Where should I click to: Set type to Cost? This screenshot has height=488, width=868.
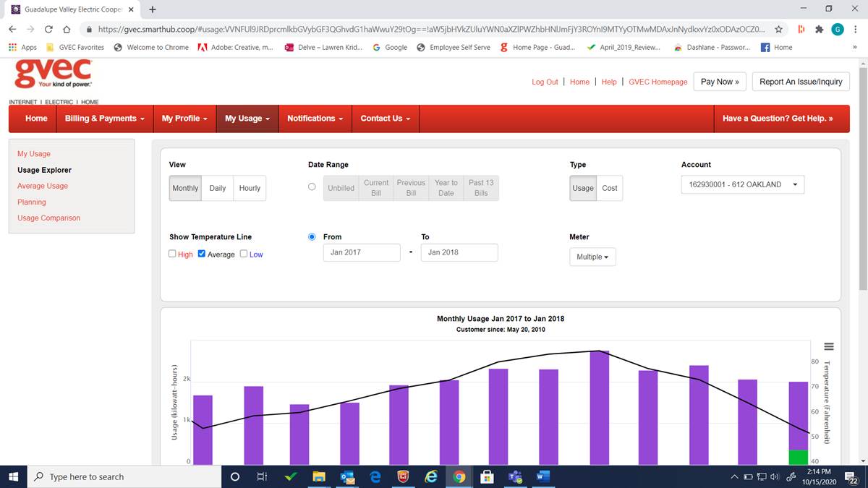pos(610,188)
